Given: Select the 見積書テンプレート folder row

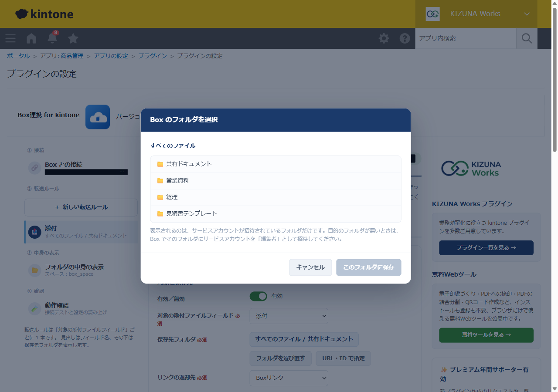Looking at the screenshot, I should [276, 214].
